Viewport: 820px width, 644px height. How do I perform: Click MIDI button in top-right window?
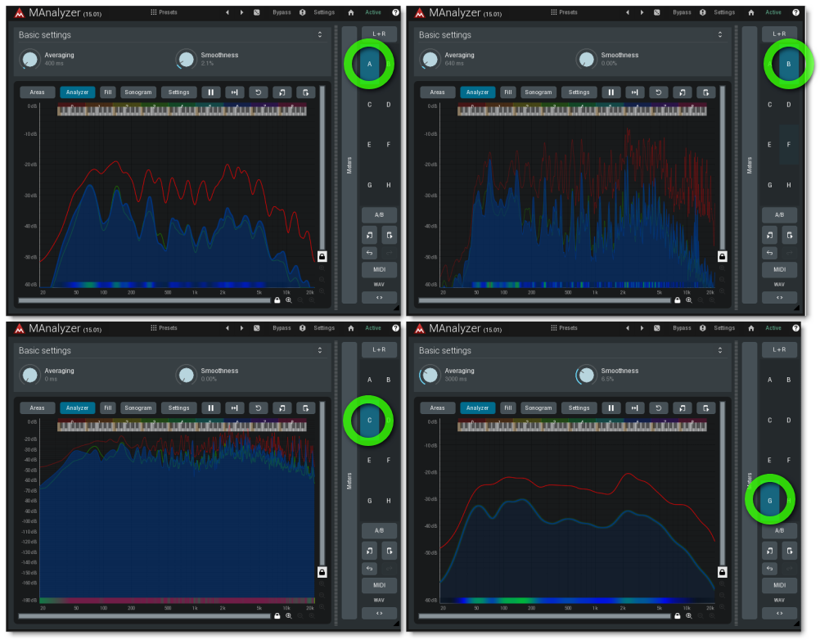(779, 270)
